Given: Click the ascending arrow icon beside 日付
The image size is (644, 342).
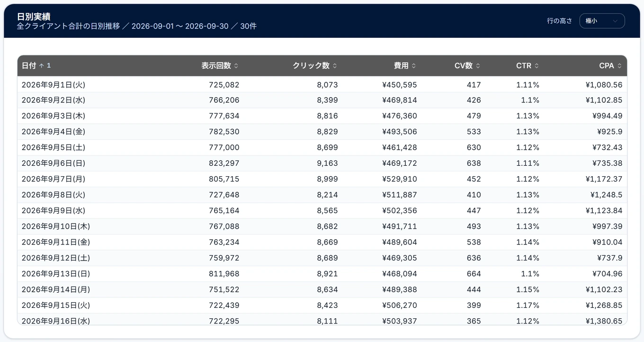Looking at the screenshot, I should (x=41, y=66).
